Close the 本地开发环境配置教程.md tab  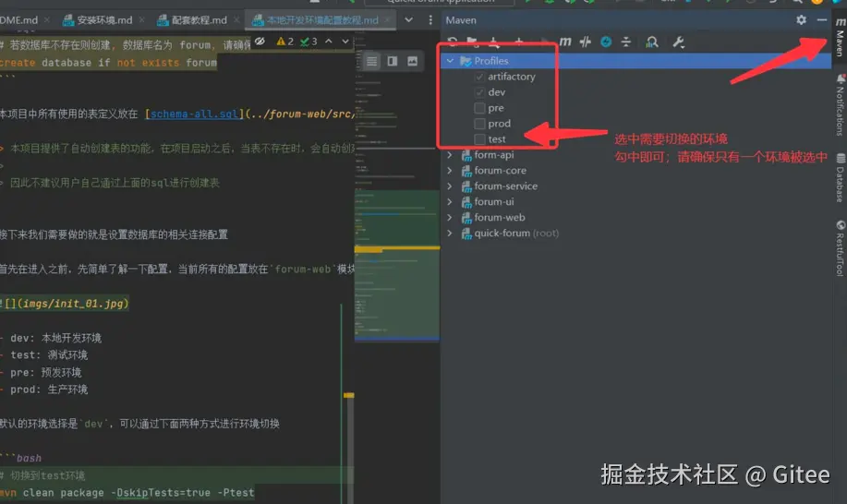pos(387,20)
